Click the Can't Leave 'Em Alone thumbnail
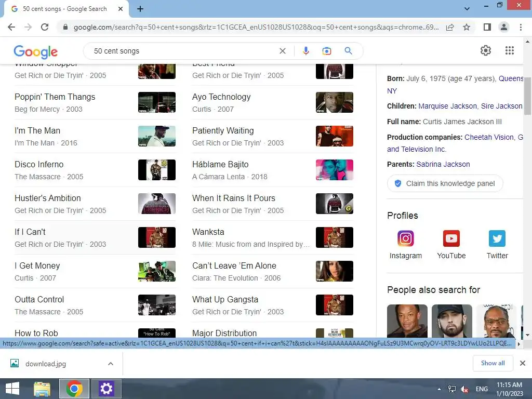 tap(334, 271)
